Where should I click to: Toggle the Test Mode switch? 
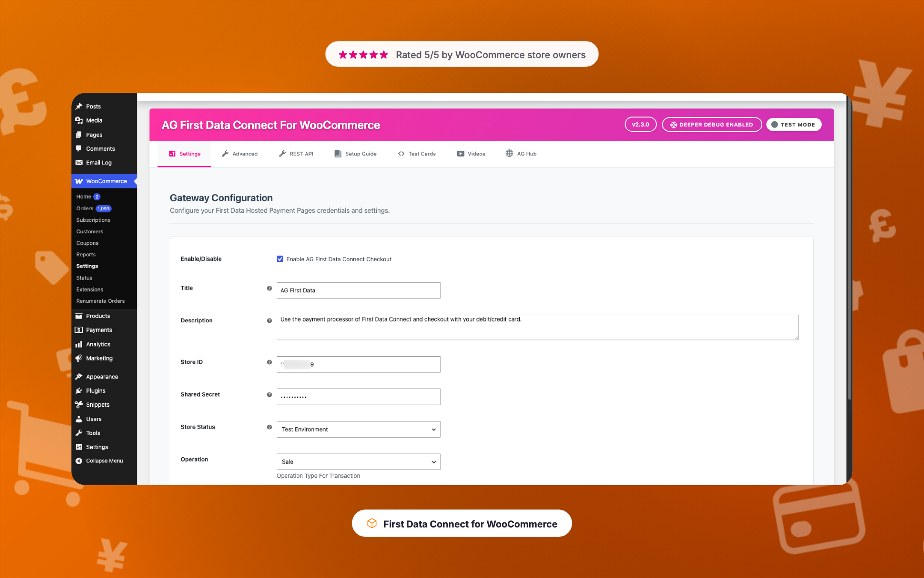(794, 125)
